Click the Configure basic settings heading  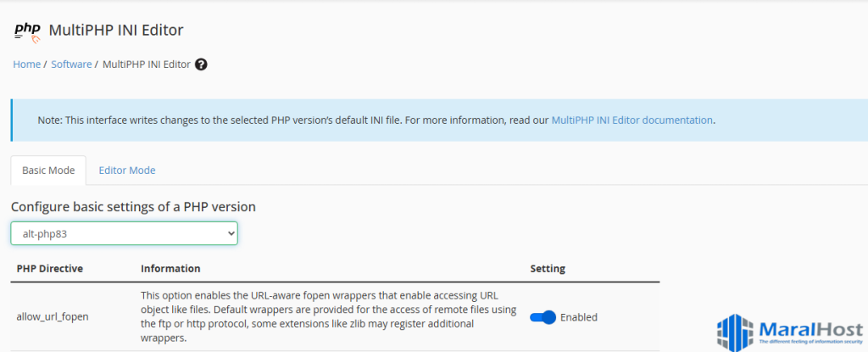pos(133,206)
